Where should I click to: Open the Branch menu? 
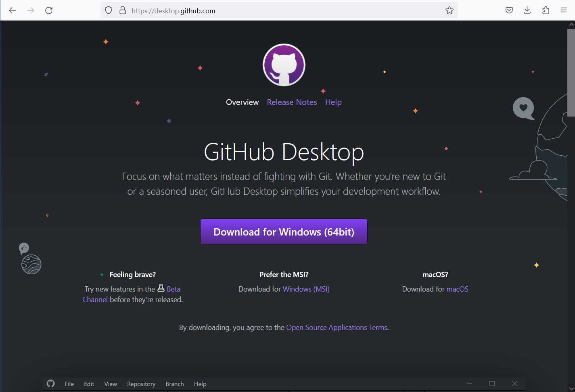click(x=174, y=384)
